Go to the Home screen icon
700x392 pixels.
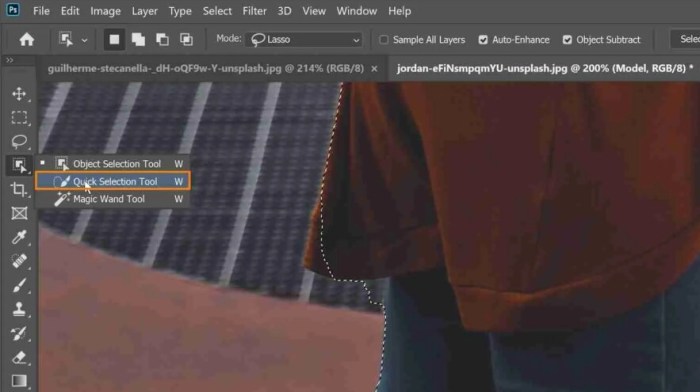coord(26,40)
